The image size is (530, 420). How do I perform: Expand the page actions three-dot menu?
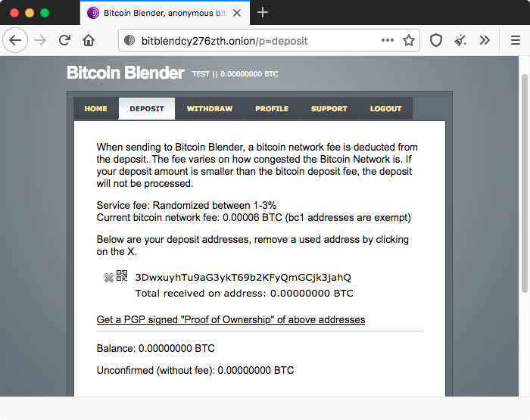[388, 40]
